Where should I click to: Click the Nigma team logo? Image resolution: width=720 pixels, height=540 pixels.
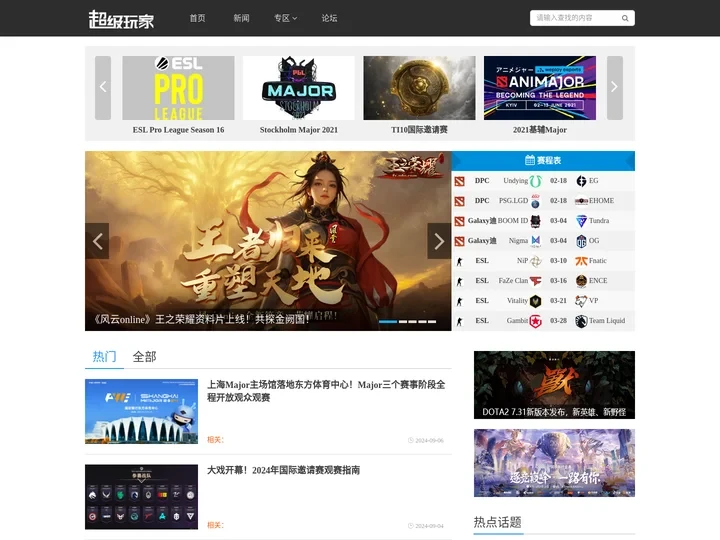click(x=535, y=241)
